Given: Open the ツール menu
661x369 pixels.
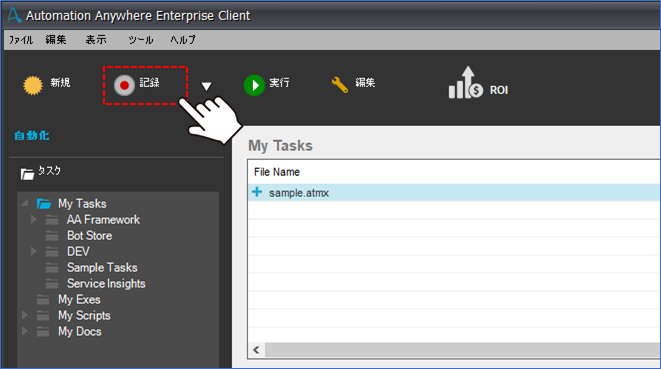Looking at the screenshot, I should (141, 40).
